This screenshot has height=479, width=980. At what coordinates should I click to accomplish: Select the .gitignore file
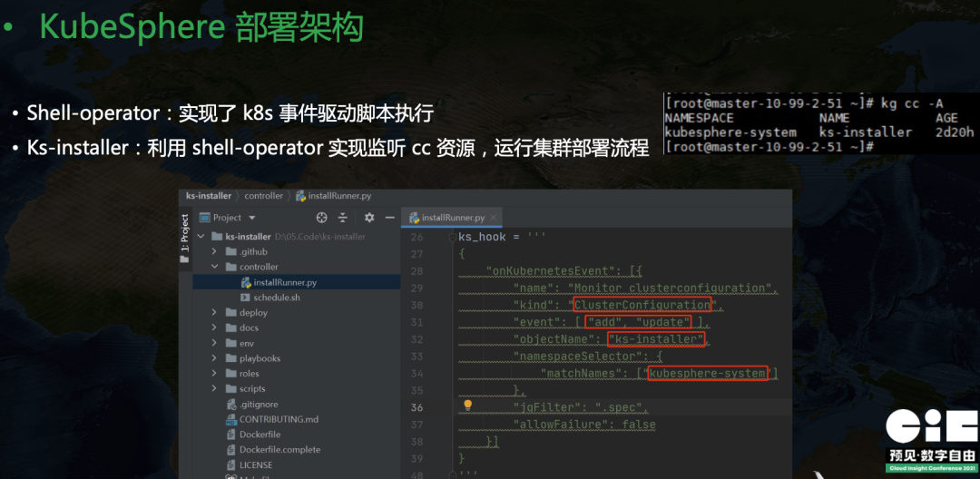[259, 404]
